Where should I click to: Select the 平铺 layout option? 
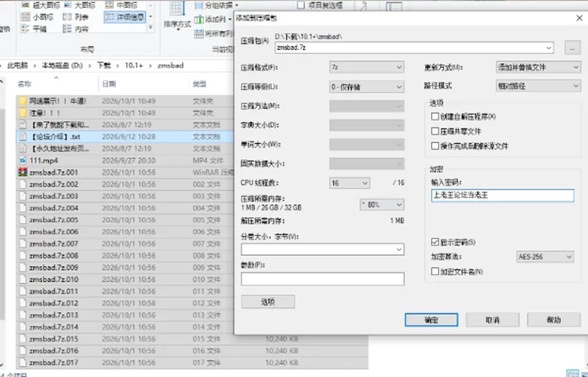(34, 29)
